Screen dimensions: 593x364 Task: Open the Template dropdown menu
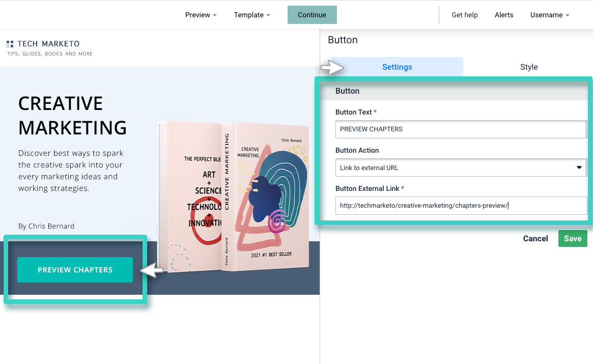click(x=251, y=15)
